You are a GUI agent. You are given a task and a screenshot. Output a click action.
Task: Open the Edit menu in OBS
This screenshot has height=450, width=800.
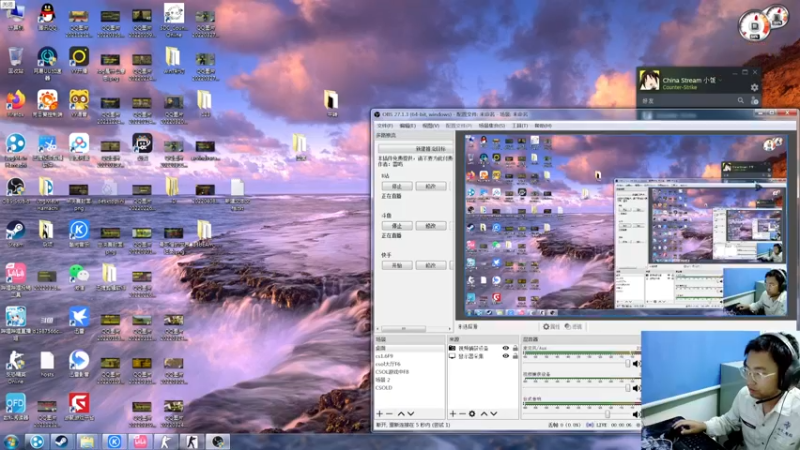408,126
